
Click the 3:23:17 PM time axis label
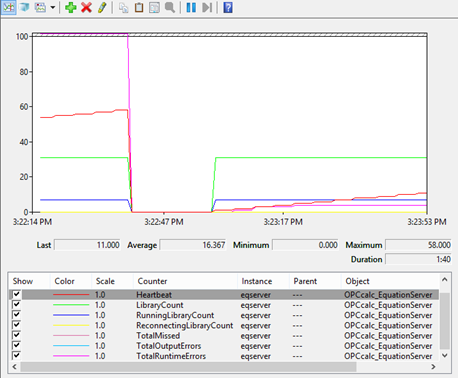click(x=283, y=222)
